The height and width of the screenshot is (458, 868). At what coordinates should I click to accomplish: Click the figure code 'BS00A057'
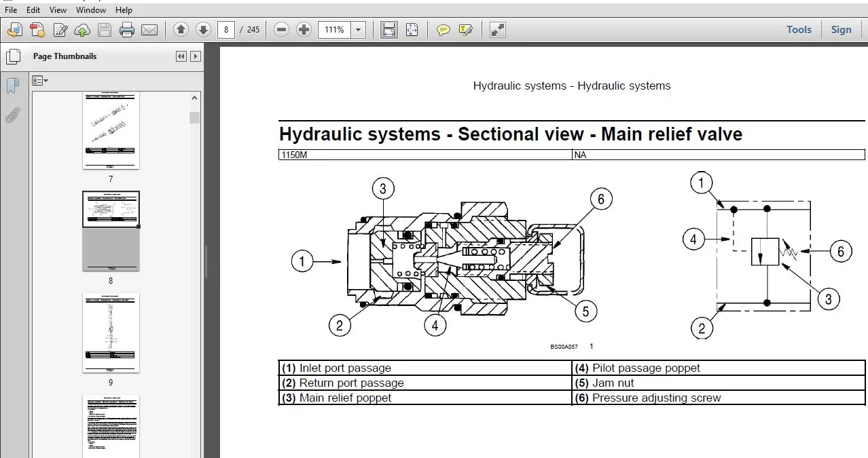click(x=564, y=347)
